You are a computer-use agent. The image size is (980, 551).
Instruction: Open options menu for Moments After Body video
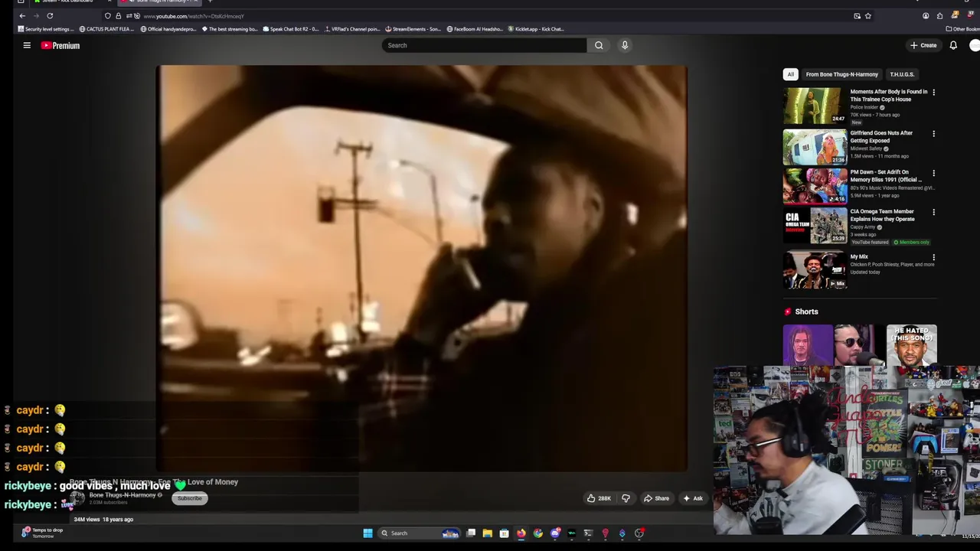click(933, 93)
